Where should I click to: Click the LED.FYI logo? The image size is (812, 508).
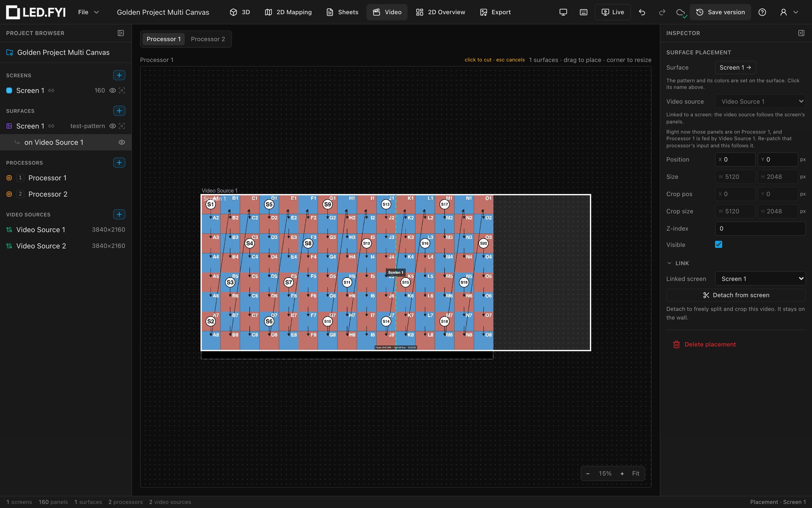(x=36, y=12)
